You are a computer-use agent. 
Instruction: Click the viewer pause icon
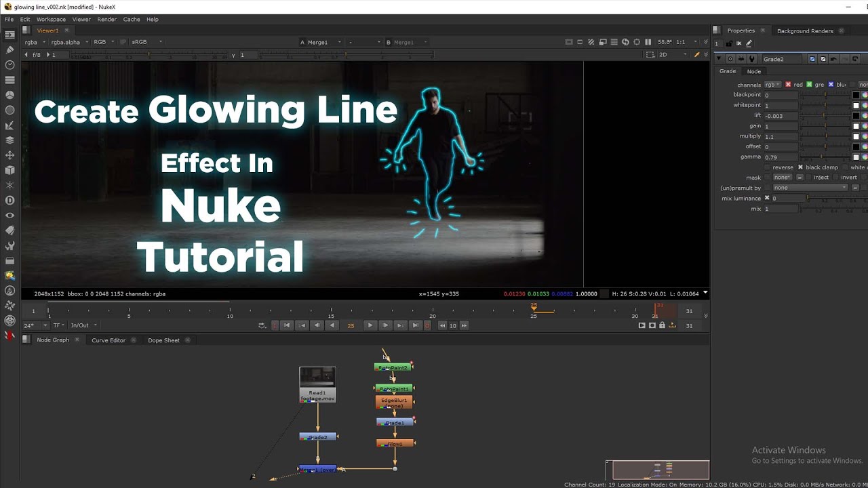pos(648,42)
